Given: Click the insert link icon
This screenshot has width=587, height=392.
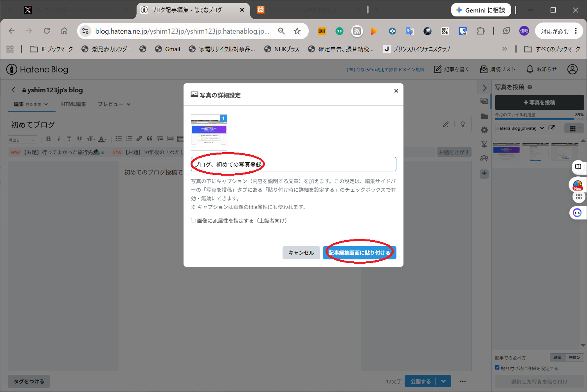Looking at the screenshot, I should click(x=139, y=139).
